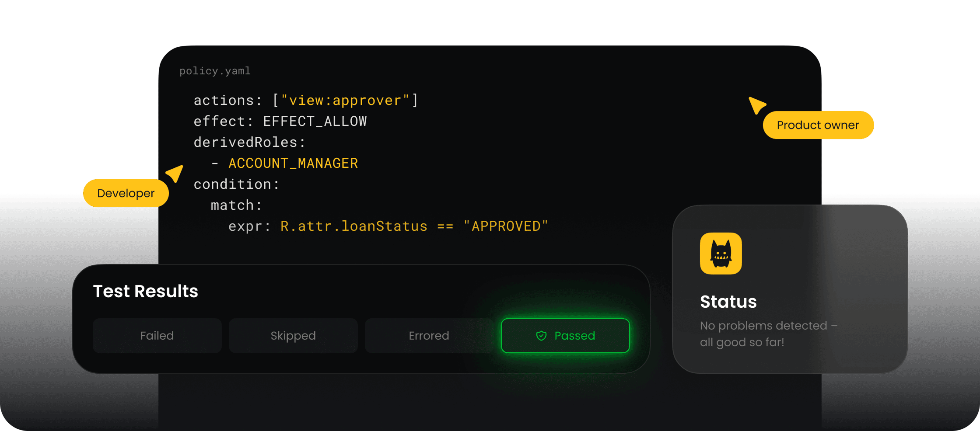This screenshot has width=980, height=431.
Task: Toggle the Skipped filter in Test Results
Action: pyautogui.click(x=293, y=336)
